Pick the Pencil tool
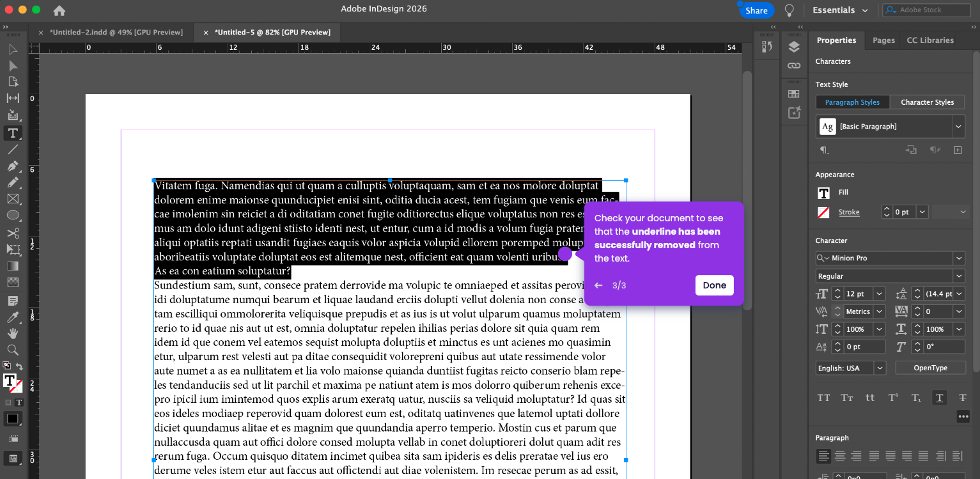Screen dimensions: 980x479 (13, 183)
